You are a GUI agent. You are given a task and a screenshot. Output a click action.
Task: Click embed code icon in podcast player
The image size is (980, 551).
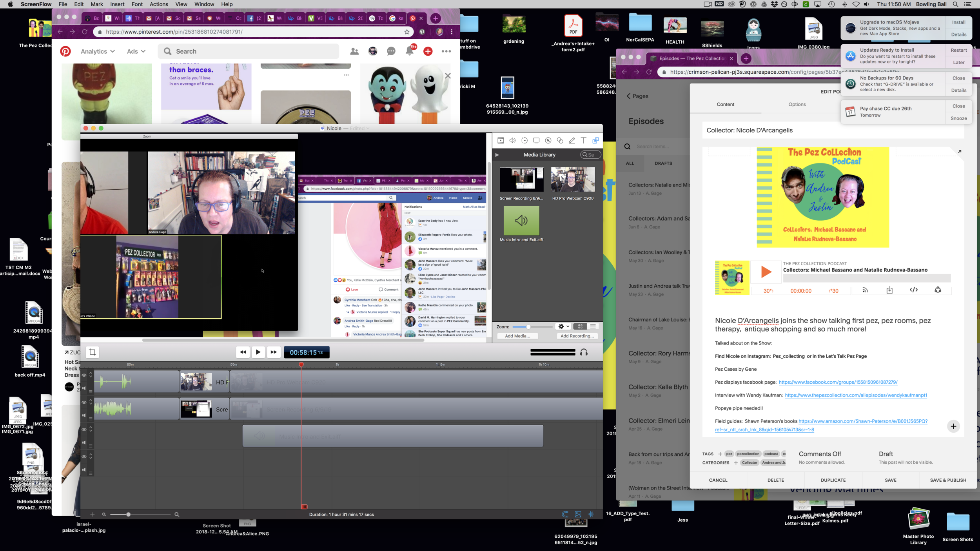913,290
